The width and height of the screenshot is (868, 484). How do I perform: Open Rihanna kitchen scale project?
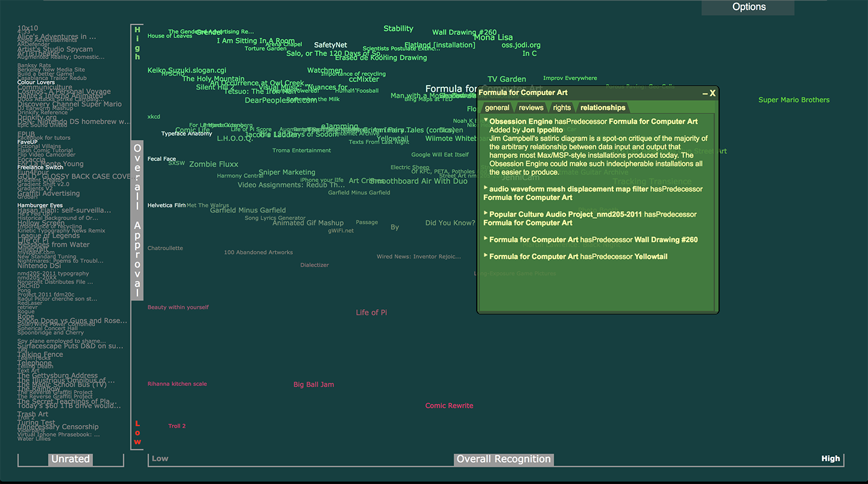pyautogui.click(x=177, y=384)
